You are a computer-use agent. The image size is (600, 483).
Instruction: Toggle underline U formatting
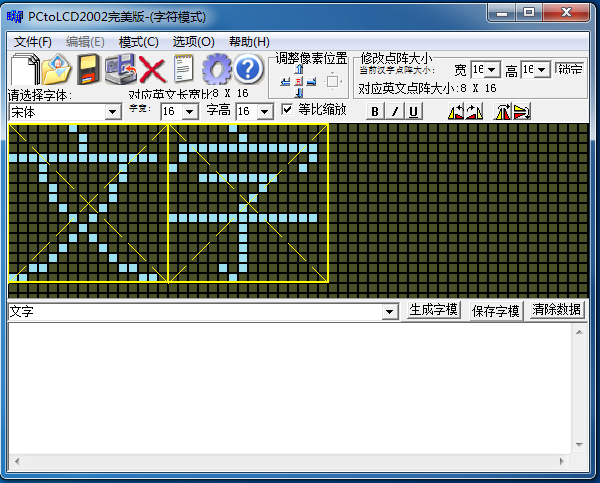[413, 112]
